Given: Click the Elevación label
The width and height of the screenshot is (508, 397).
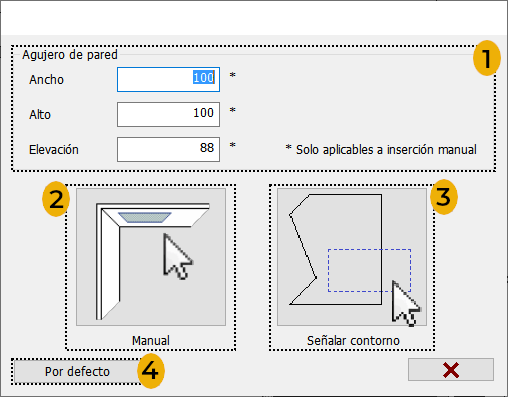Looking at the screenshot, I should point(54,150).
